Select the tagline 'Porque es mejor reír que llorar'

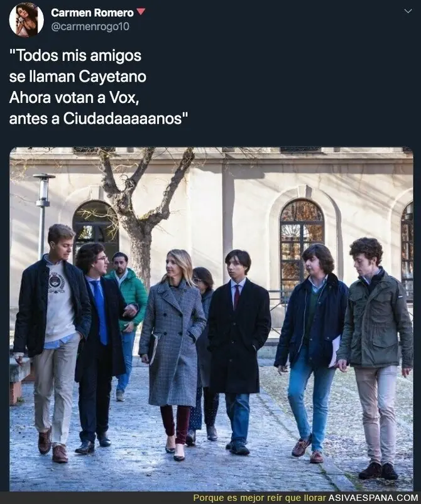260,498
